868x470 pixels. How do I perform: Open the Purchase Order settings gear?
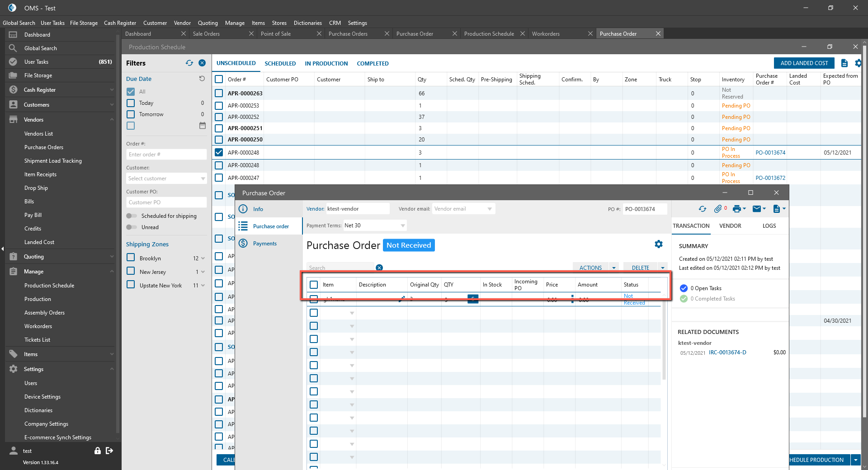[x=659, y=244]
